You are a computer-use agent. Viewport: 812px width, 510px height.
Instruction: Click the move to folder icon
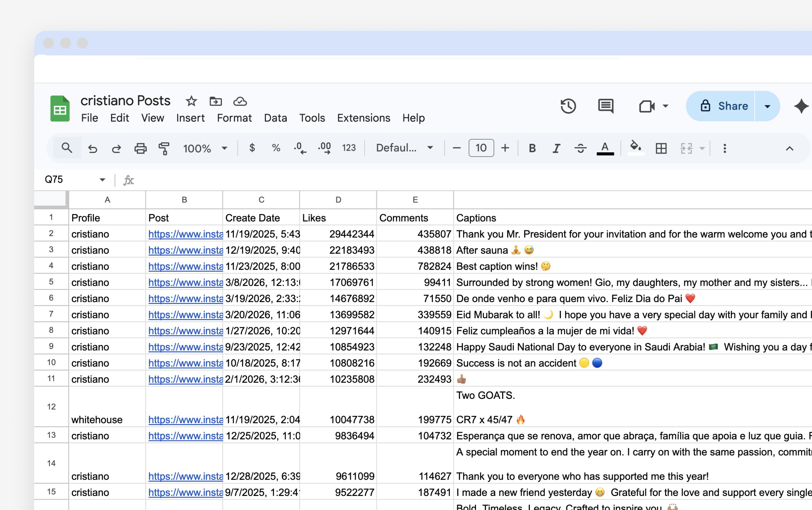[215, 101]
